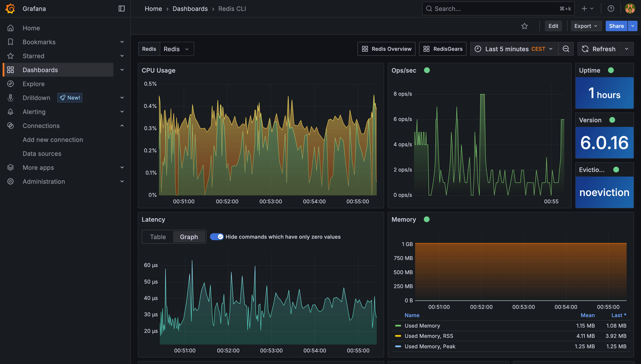Open the refresh interval dropdown arrow
This screenshot has width=641, height=364.
626,49
